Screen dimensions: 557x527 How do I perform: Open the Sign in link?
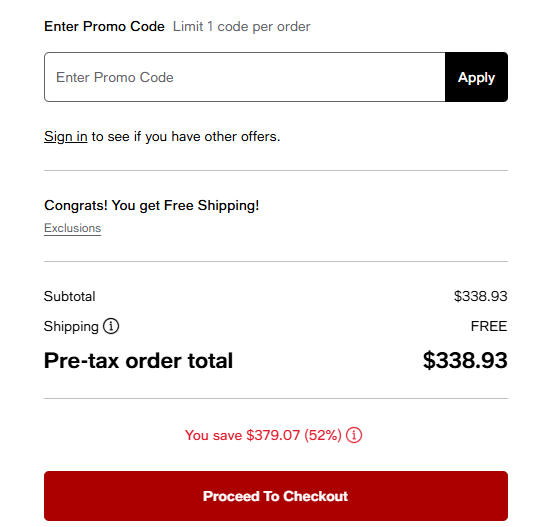point(66,136)
